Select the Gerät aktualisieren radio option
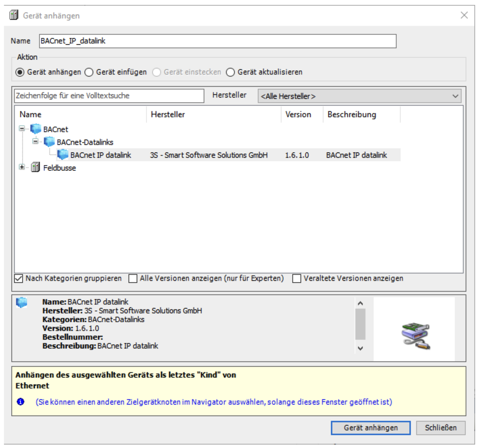This screenshot has height=448, width=485. coord(230,72)
